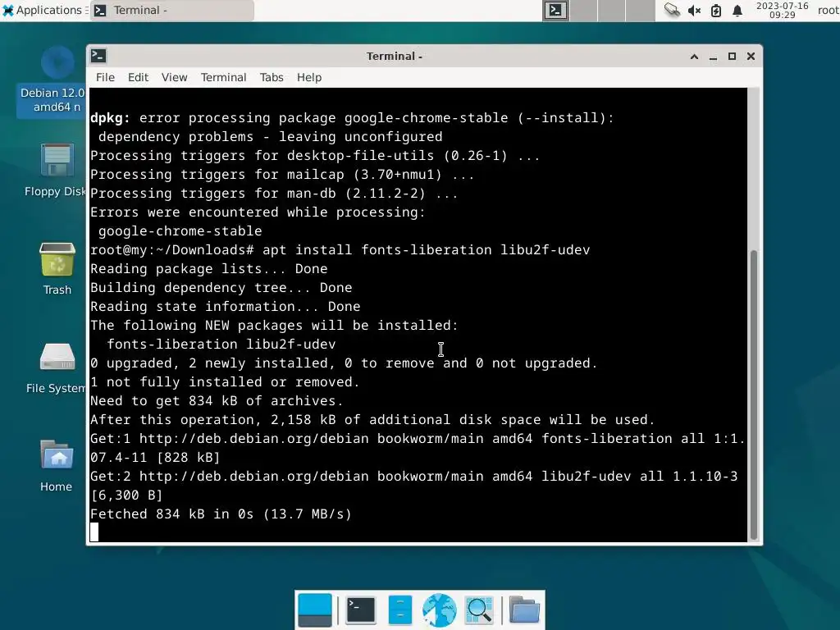Select the Terminal taskbar window button
840x630 pixels.
pos(172,10)
